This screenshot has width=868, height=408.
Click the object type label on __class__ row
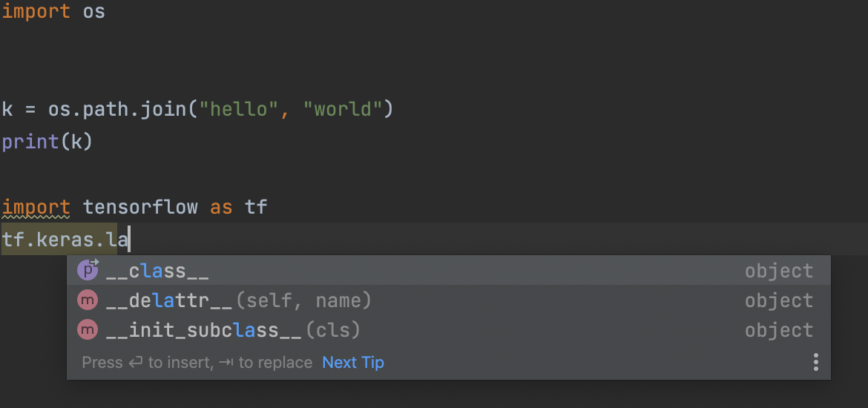click(x=779, y=271)
